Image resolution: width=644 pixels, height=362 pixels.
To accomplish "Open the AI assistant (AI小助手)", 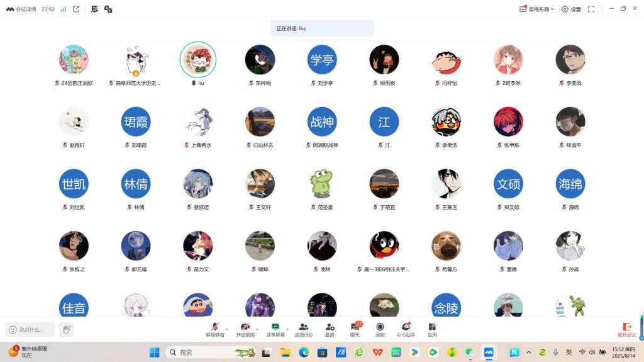I will (x=406, y=329).
